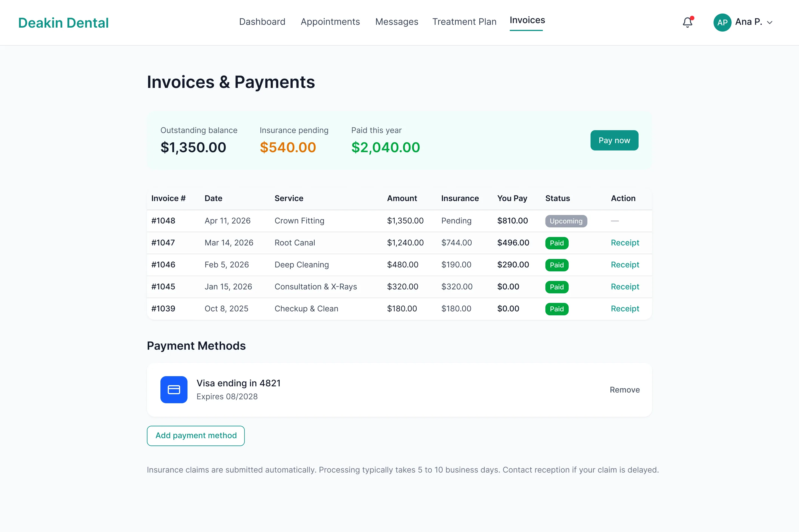Viewport: 799px width, 532px height.
Task: Click the $1,350.00 outstanding balance amount
Action: point(193,147)
